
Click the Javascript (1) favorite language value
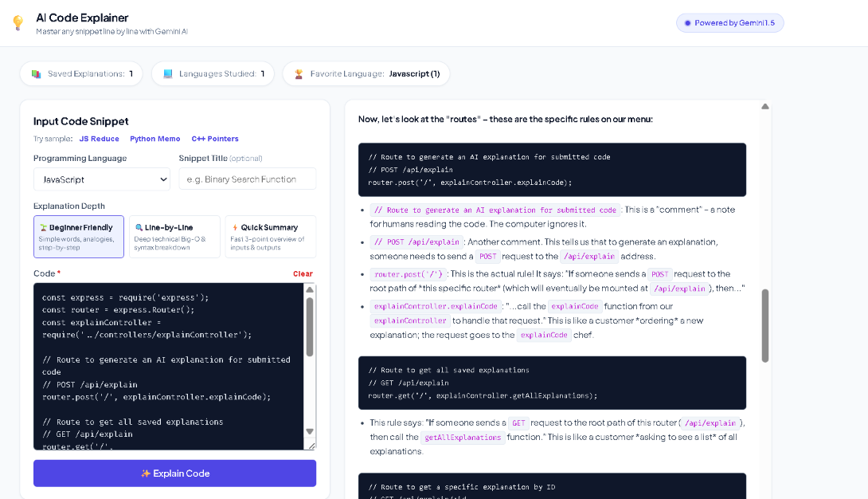(x=414, y=73)
